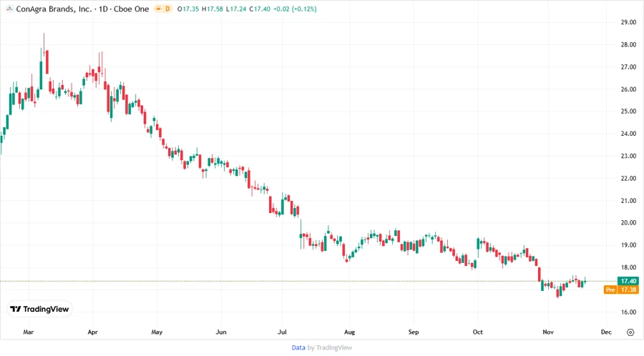Click the 27.00 price axis label
Viewport: 644px width, 356px height.
[628, 67]
